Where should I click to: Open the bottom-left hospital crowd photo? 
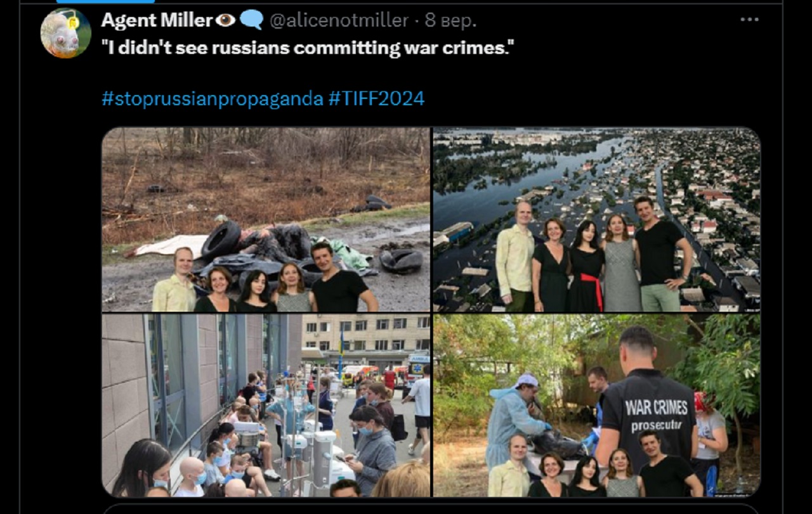click(266, 406)
